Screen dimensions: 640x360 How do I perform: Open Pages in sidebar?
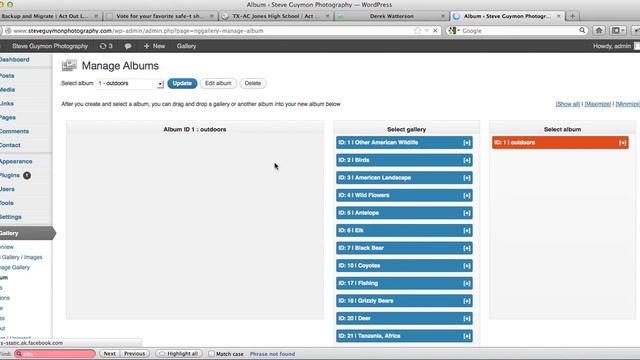click(8, 117)
